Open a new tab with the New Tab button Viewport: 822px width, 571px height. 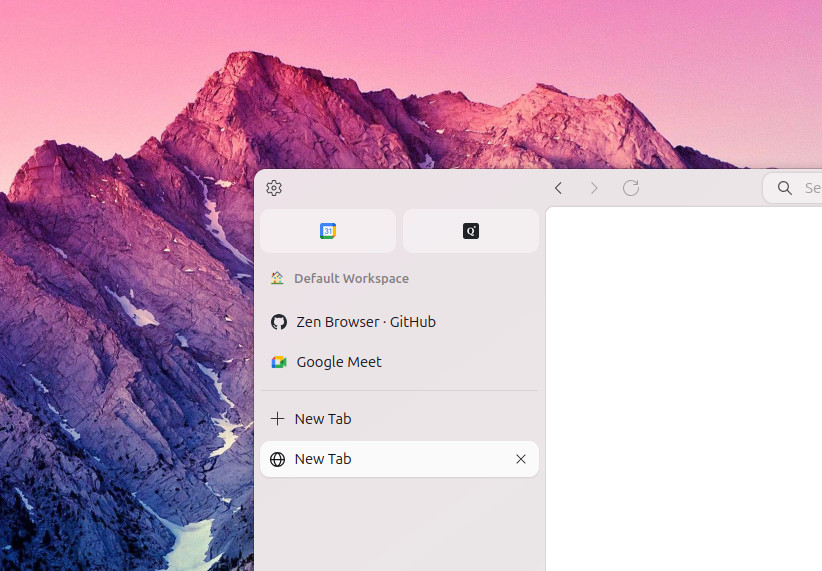tap(399, 418)
